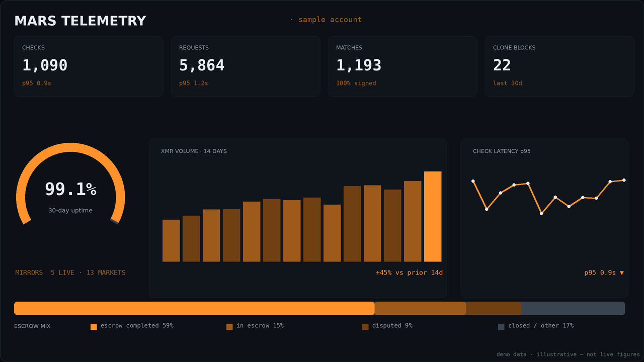Select the "MATCHES" card label
The height and width of the screenshot is (362, 644).
(x=349, y=48)
